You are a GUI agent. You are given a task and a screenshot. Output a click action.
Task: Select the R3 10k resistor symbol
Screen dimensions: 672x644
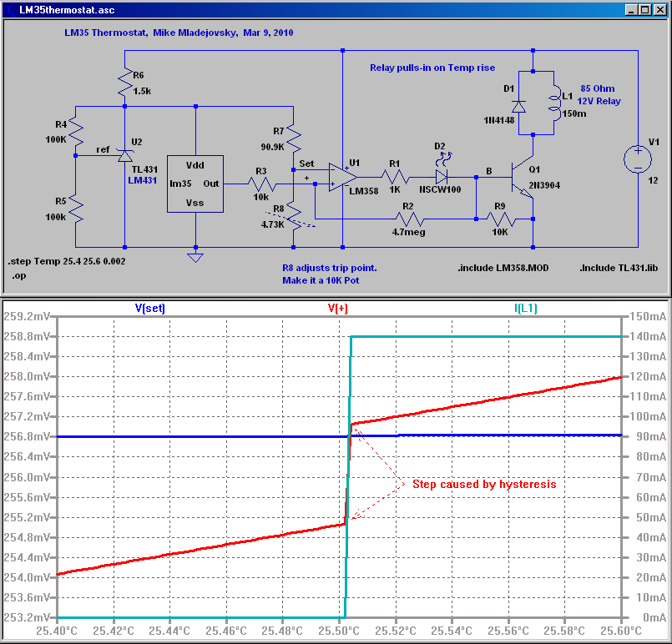click(261, 184)
